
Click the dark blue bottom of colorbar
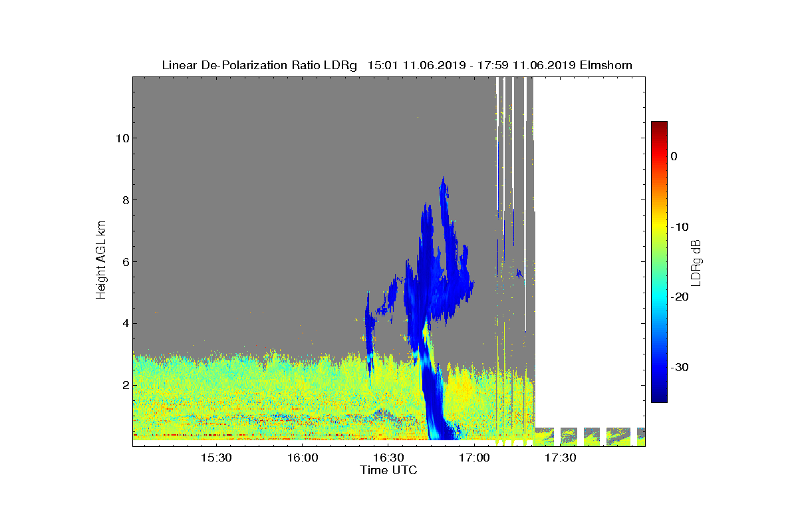coord(659,396)
